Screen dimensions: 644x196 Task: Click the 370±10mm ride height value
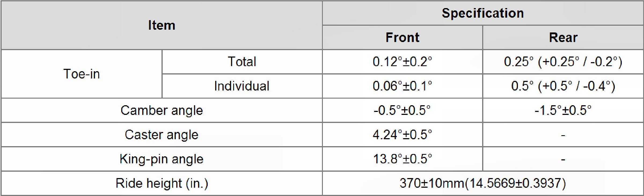482,183
